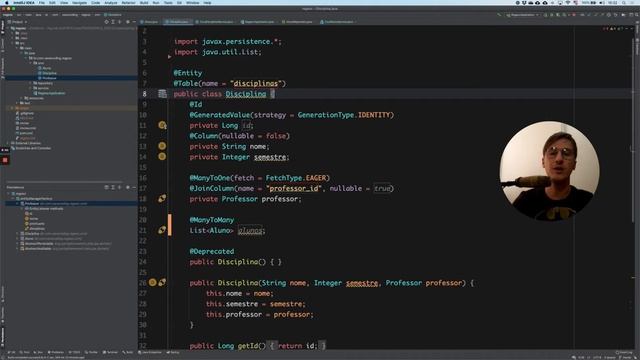The image size is (640, 360).
Task: Open the Navigate menu
Action: 79,2
